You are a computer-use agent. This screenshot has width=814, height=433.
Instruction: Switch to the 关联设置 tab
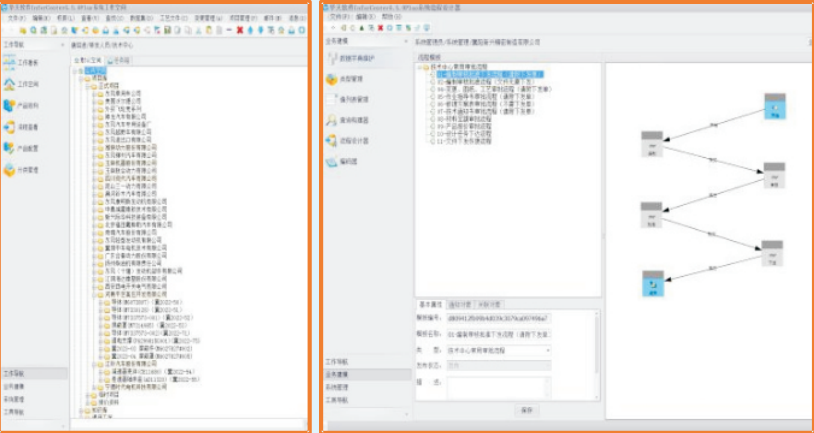point(488,304)
